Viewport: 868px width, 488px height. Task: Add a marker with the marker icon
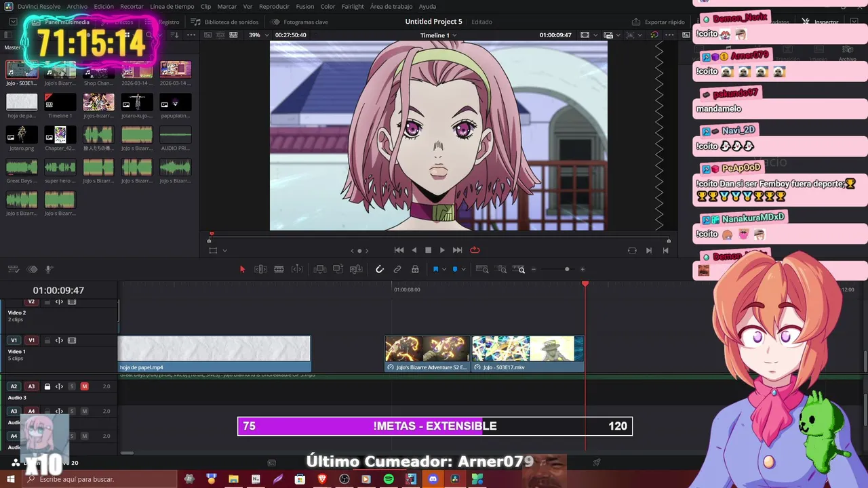pyautogui.click(x=455, y=269)
